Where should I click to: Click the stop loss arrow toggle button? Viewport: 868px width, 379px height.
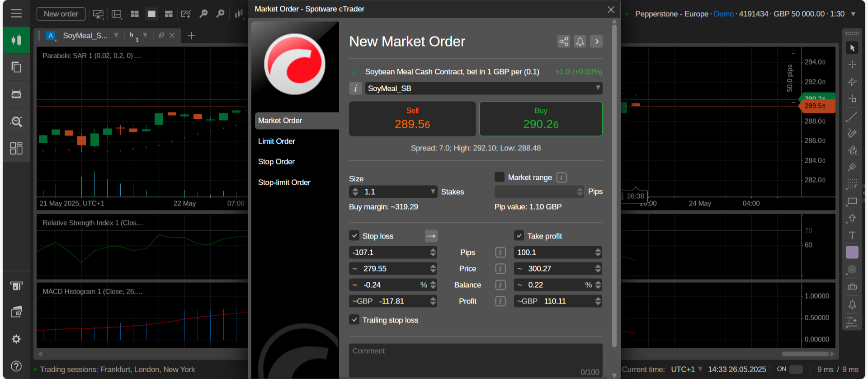[x=431, y=236]
